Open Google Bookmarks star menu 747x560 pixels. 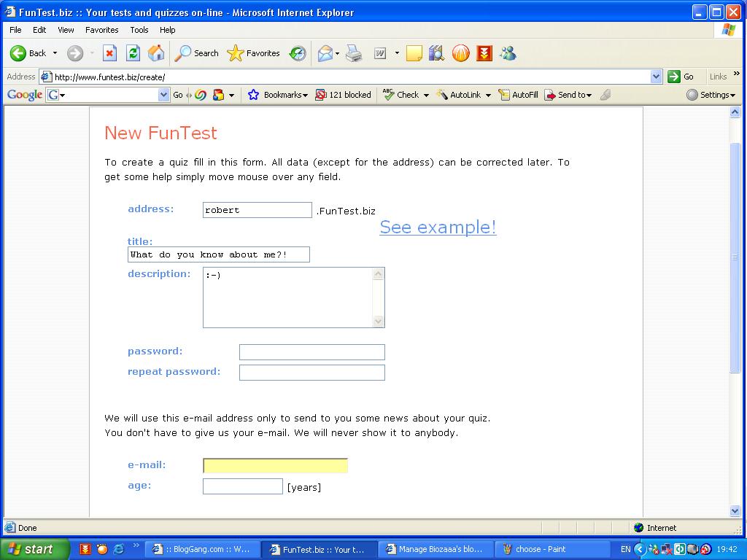[278, 95]
